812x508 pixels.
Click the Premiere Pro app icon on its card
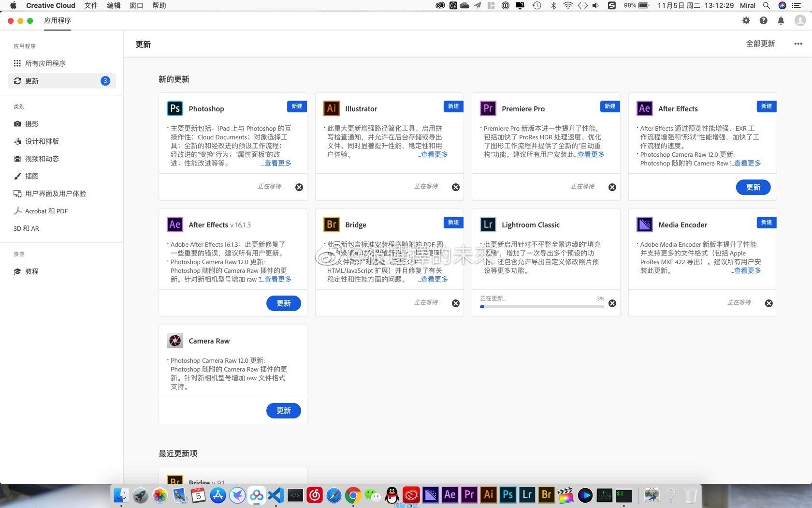488,108
